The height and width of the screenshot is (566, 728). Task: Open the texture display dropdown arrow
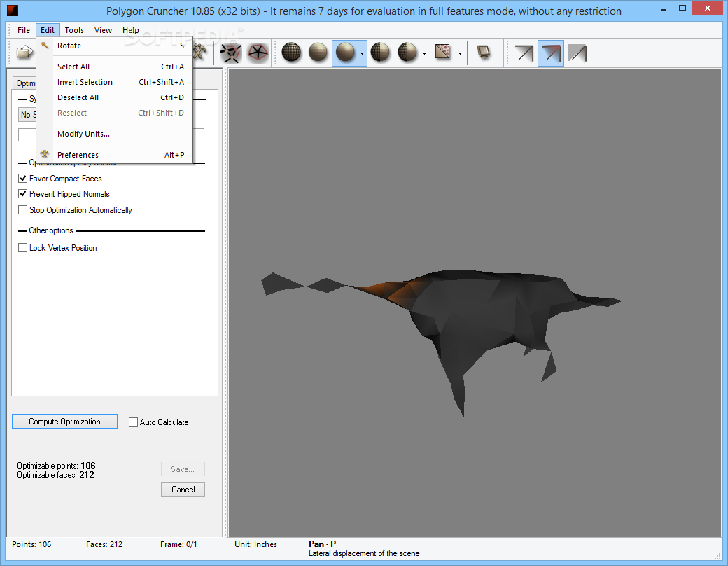coord(460,53)
